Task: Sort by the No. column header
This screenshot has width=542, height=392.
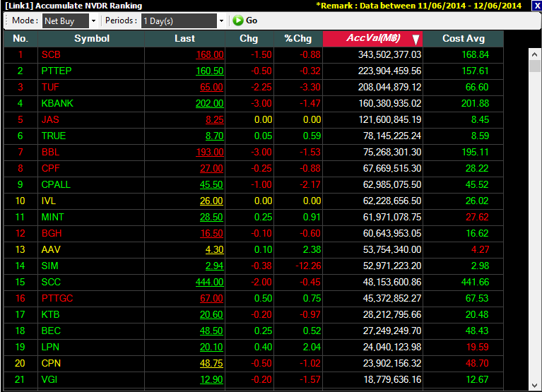Action: click(x=20, y=38)
